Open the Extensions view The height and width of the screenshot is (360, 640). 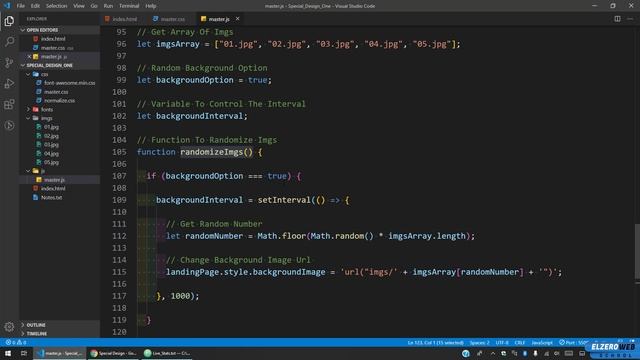click(9, 104)
